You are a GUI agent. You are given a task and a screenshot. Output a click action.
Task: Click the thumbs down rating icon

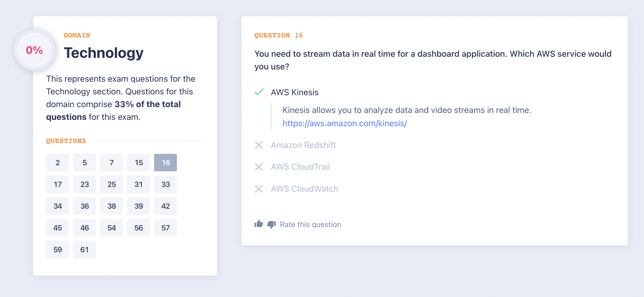coord(272,224)
